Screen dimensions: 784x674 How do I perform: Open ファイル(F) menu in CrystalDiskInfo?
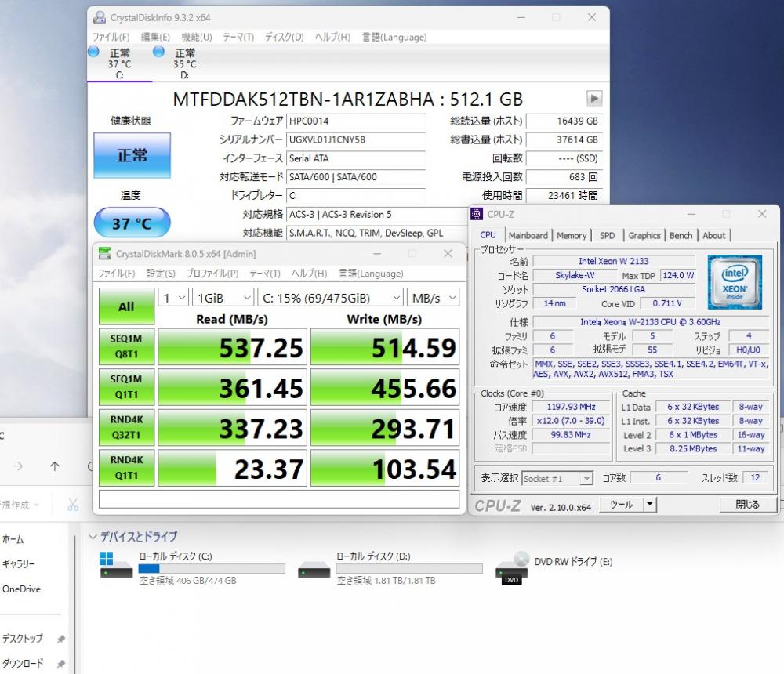(x=111, y=37)
